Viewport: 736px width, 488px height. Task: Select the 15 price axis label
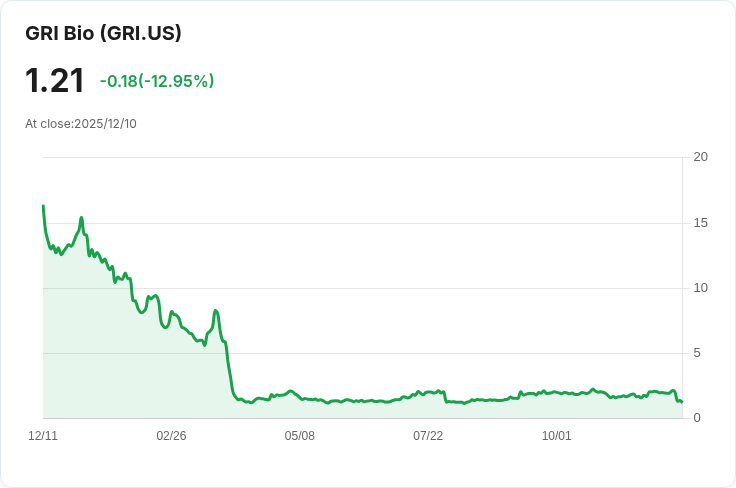[700, 222]
